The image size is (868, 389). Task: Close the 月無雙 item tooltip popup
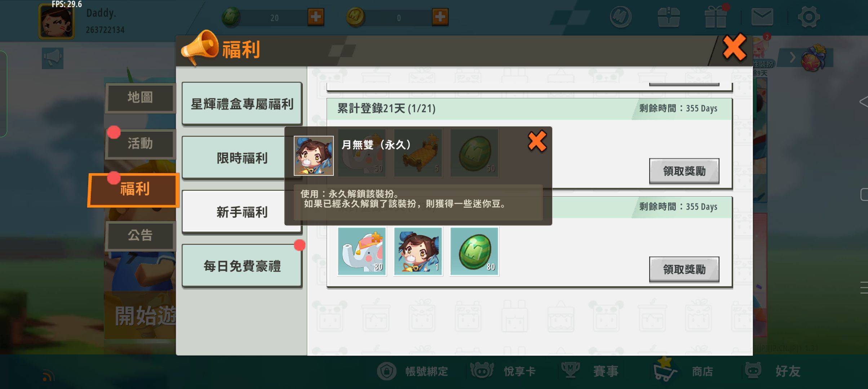[x=537, y=141]
